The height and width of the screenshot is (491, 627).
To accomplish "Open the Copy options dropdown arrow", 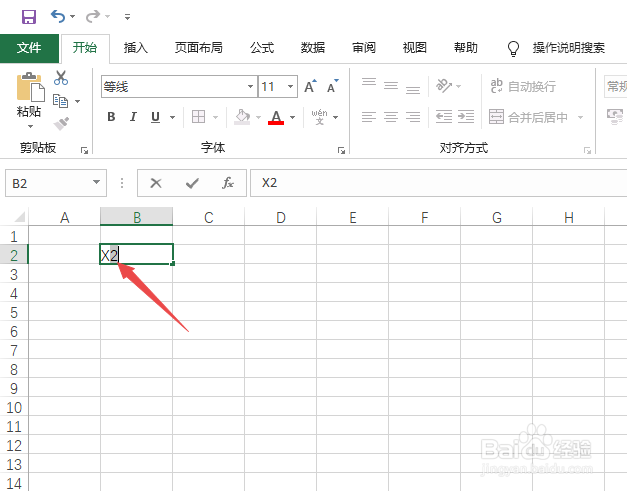I will [x=78, y=101].
